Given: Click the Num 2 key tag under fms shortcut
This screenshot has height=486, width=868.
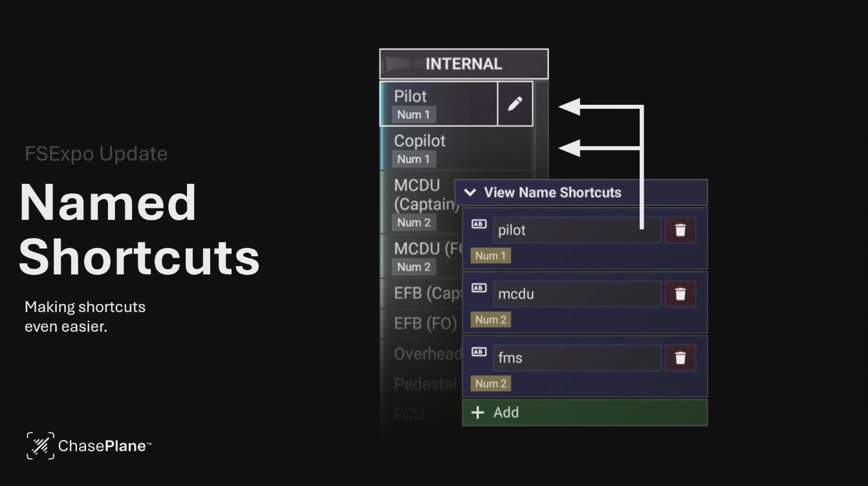Looking at the screenshot, I should coord(491,384).
